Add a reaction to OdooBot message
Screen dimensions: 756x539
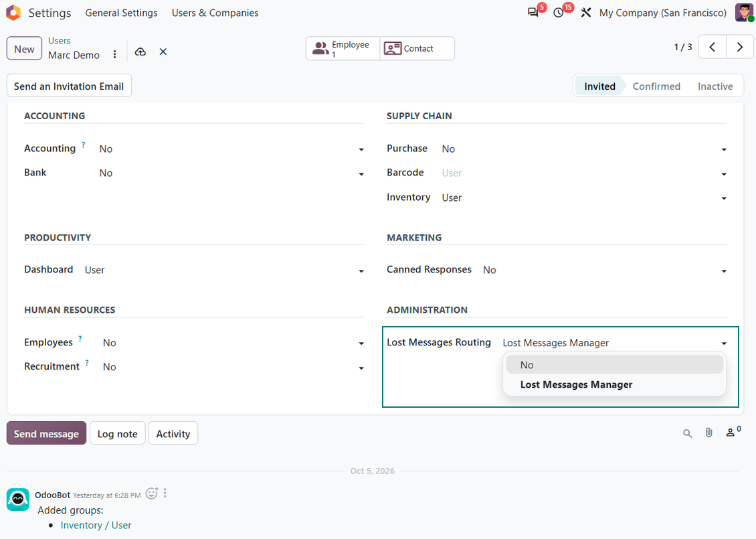tap(152, 493)
